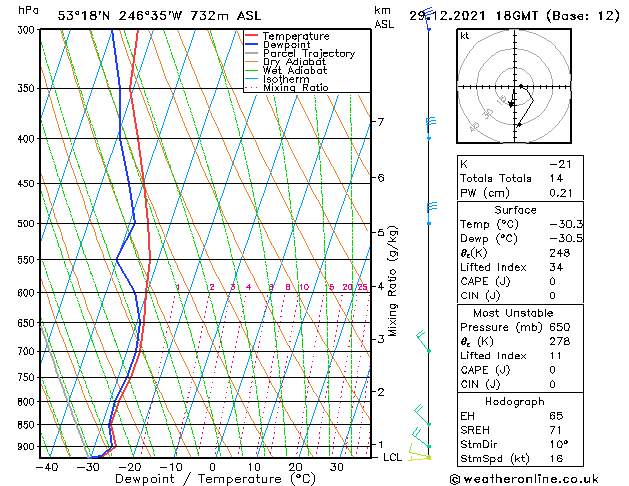Screen dimensions: 629x486
Task: Click the Mixing Ratio legend entry
Action: (x=295, y=88)
